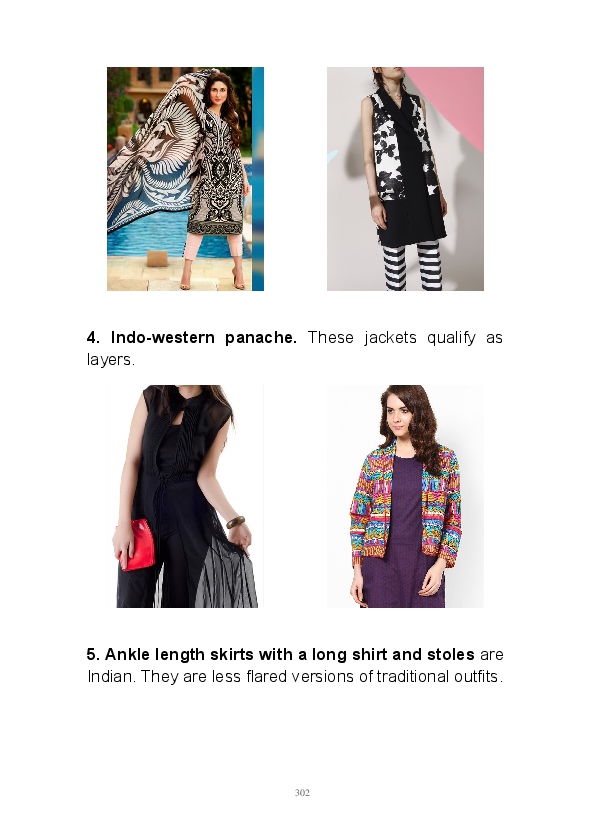Click the heading 'Indo-western panache.'
This screenshot has height=827, width=591.
[204, 338]
